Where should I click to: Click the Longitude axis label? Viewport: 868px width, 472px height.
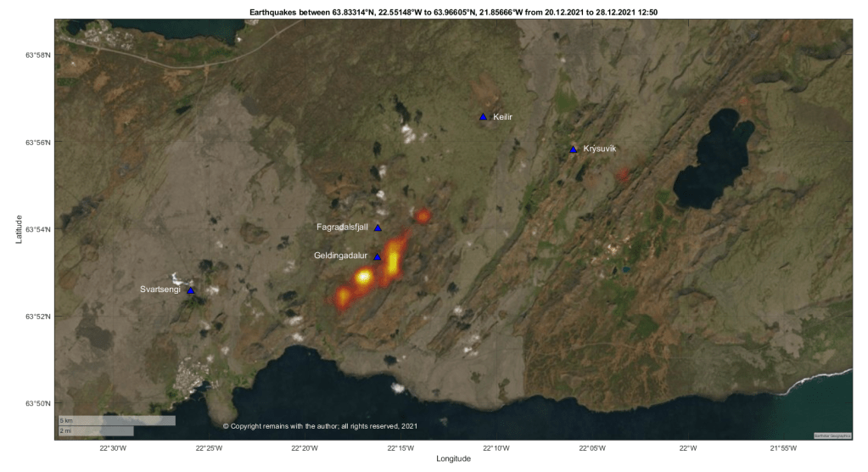point(453,459)
